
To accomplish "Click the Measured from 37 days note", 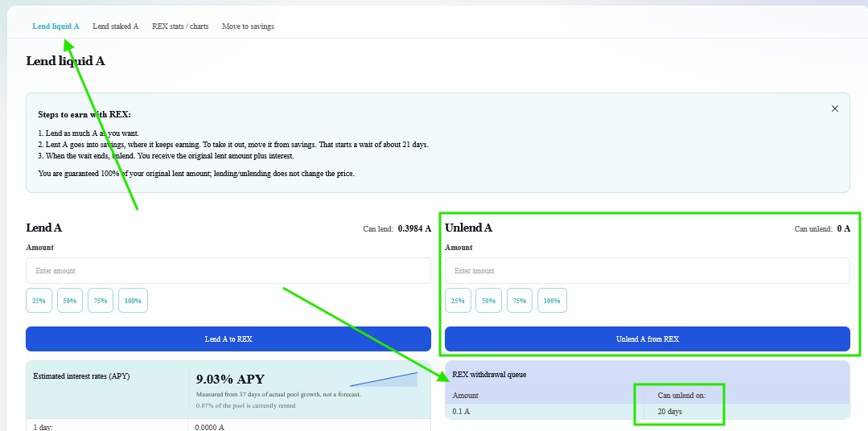I will click(278, 395).
